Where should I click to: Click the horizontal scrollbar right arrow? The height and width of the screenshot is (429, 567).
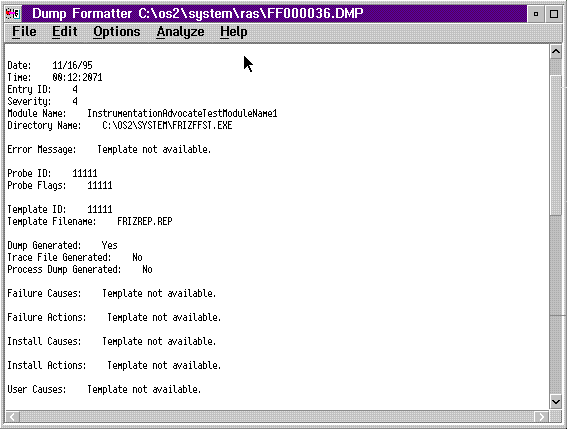(x=541, y=417)
